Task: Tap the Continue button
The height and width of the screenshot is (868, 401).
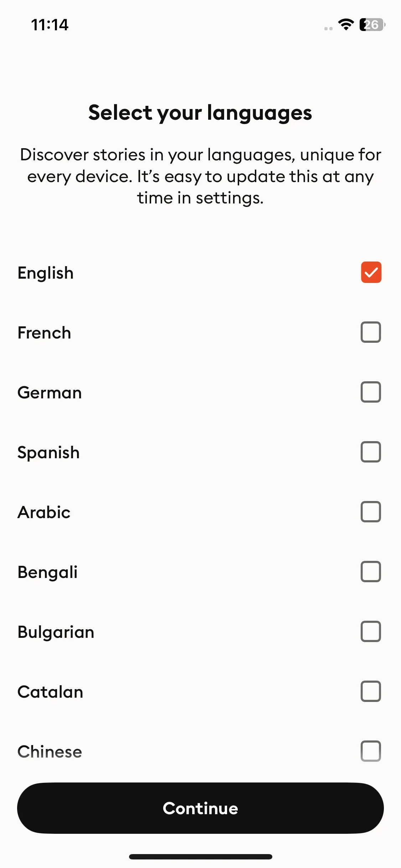Action: 200,808
